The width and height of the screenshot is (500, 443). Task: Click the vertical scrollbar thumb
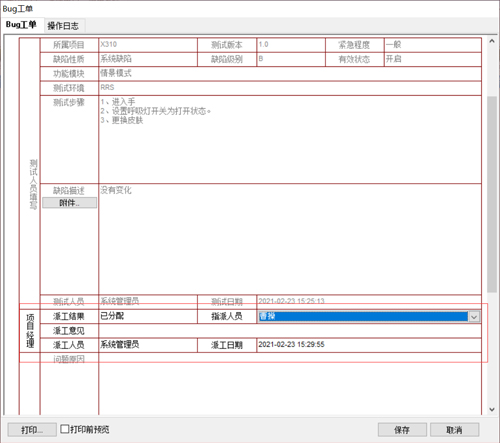492,195
